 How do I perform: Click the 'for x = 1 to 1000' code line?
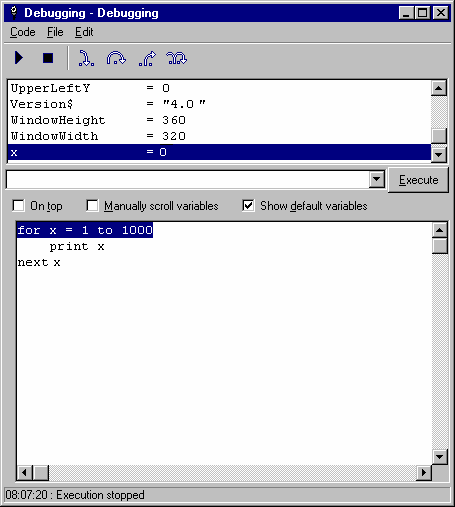click(x=85, y=230)
